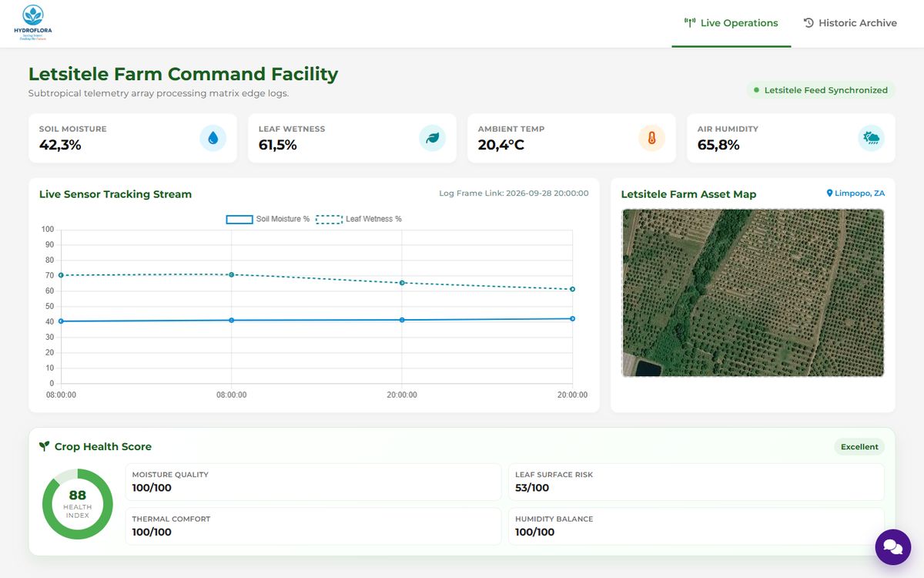Click the antenna icon beside Live Operations
The height and width of the screenshot is (578, 924).
(x=690, y=23)
